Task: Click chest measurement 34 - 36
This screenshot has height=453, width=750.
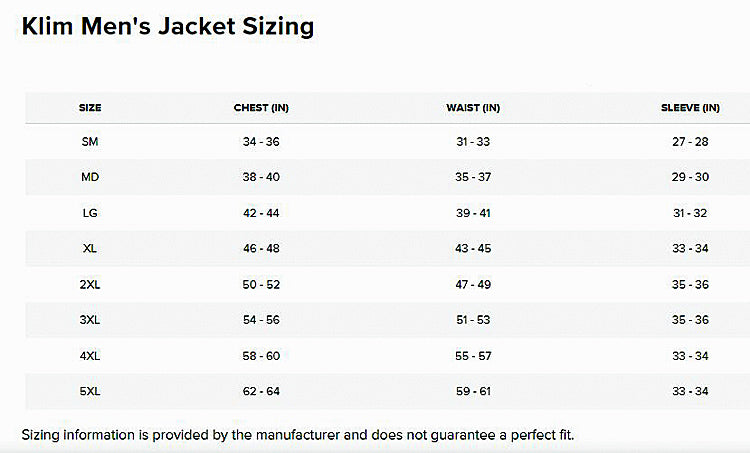Action: 261,142
